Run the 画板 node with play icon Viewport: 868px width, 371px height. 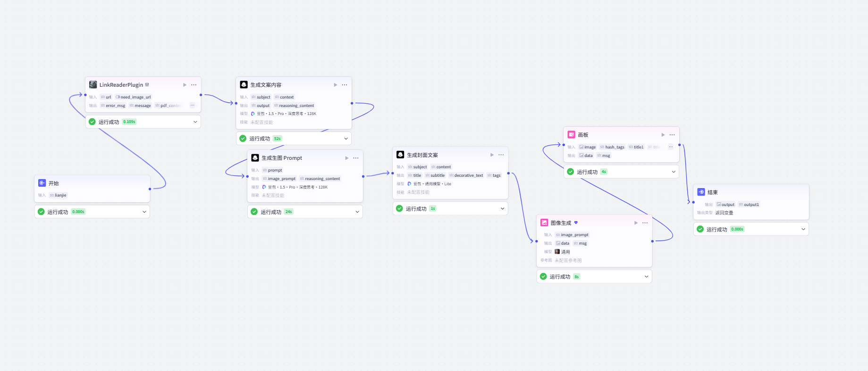pyautogui.click(x=663, y=135)
